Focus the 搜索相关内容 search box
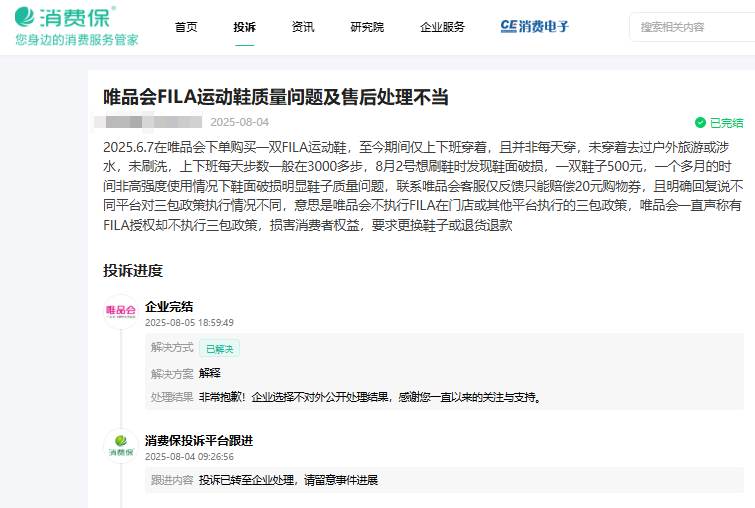 tap(690, 27)
